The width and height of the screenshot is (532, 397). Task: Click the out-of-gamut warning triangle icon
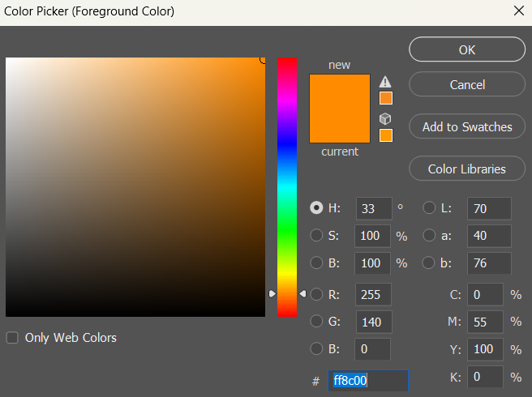tap(386, 82)
